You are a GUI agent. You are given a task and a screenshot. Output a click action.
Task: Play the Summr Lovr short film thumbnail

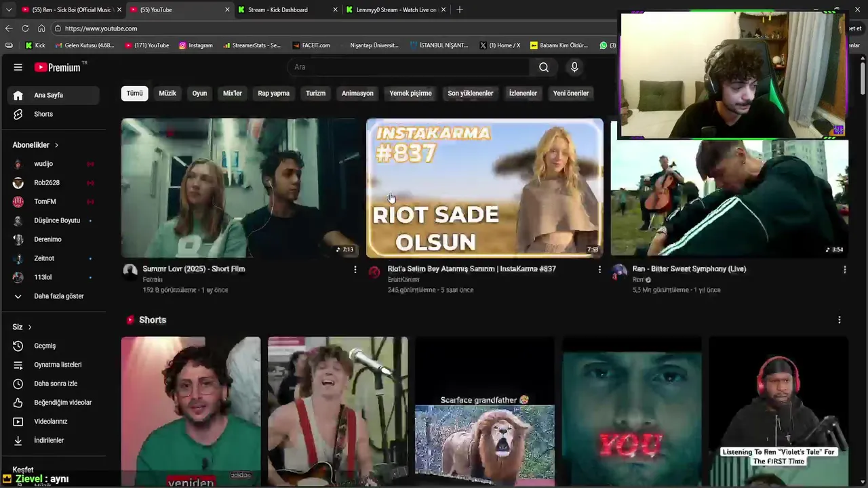pyautogui.click(x=240, y=188)
